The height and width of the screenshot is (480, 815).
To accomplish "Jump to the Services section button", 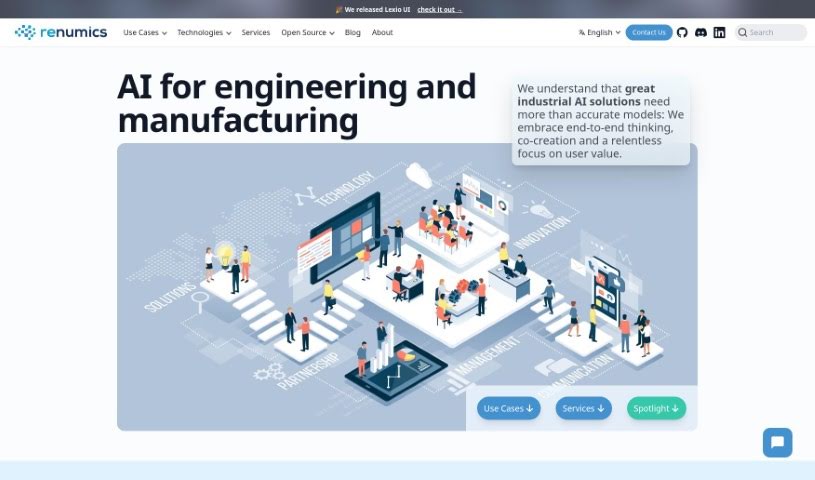I will point(583,408).
